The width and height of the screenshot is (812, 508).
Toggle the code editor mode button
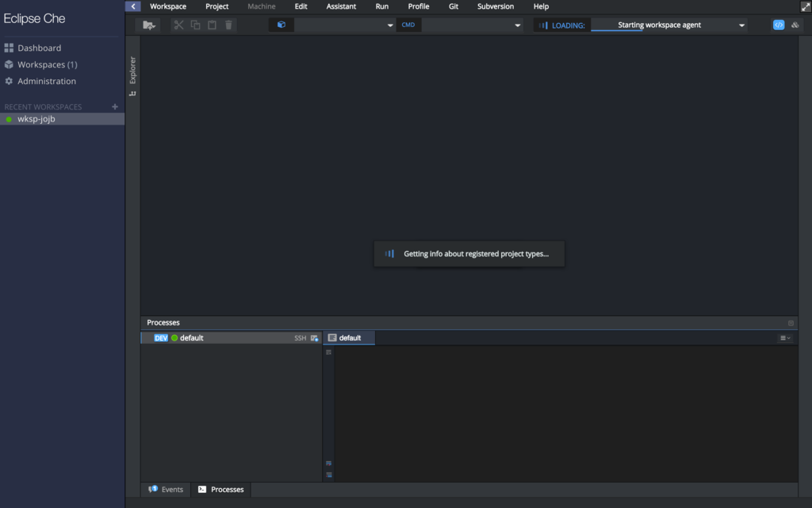pos(778,25)
